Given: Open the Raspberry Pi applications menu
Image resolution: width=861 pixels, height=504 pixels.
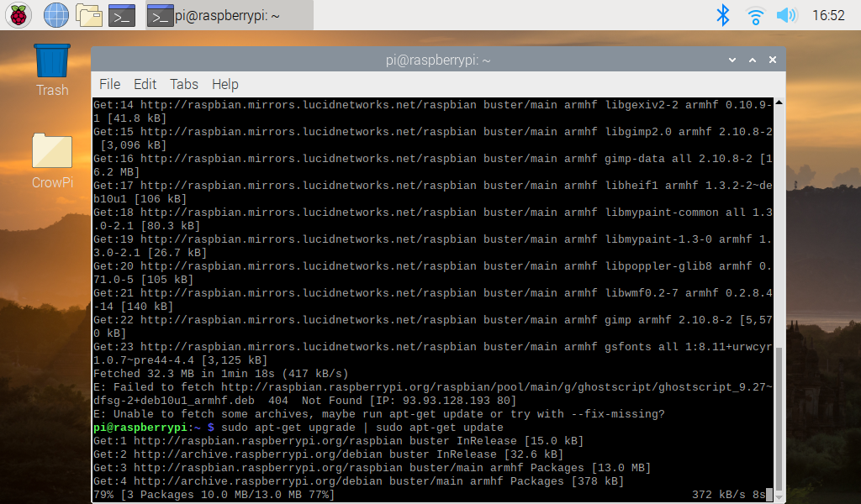Looking at the screenshot, I should pyautogui.click(x=18, y=14).
